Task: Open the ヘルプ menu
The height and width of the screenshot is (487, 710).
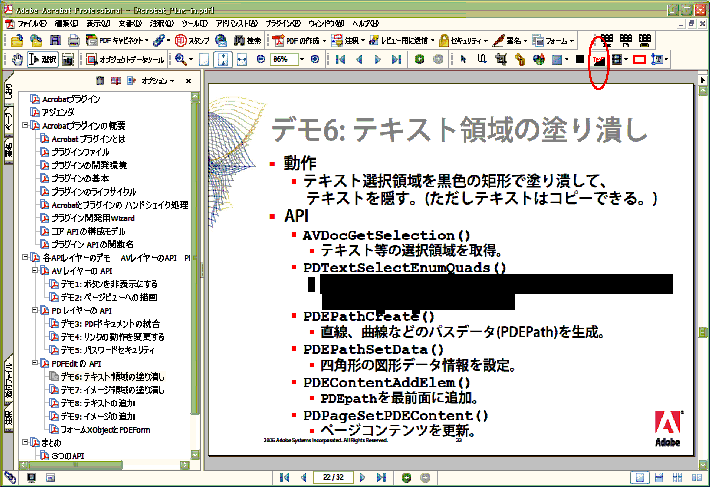Action: pyautogui.click(x=365, y=24)
